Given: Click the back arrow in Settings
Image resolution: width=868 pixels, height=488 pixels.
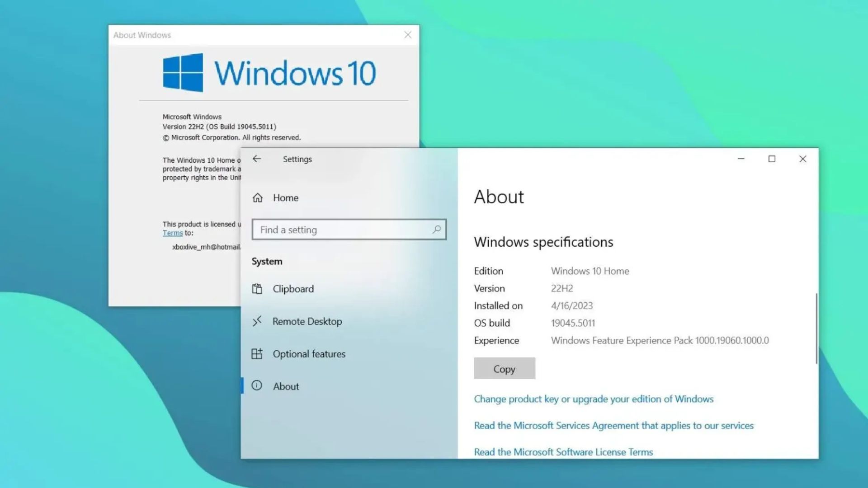Looking at the screenshot, I should click(x=257, y=159).
